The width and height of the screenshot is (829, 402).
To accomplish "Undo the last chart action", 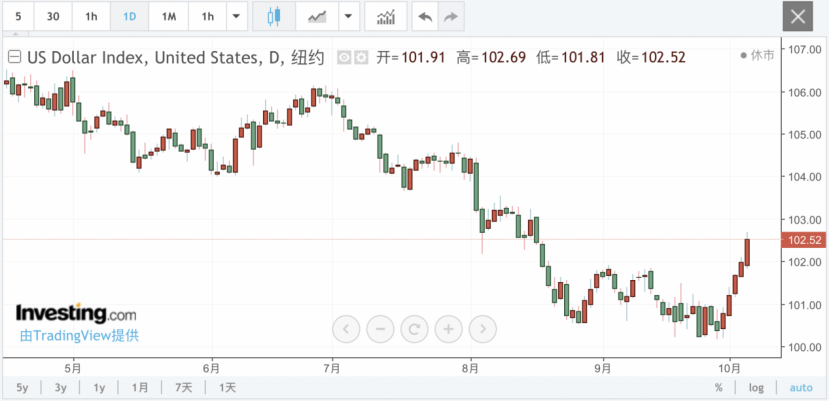I will coord(425,17).
